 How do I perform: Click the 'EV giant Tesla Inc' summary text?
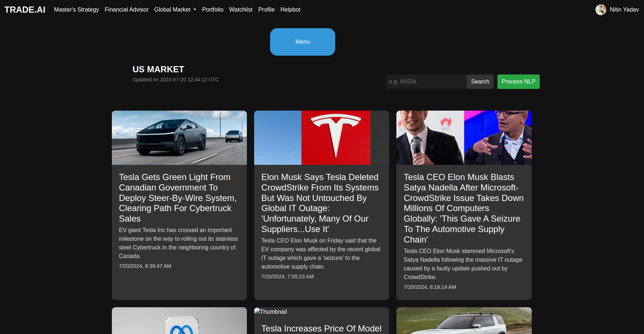coord(178,243)
